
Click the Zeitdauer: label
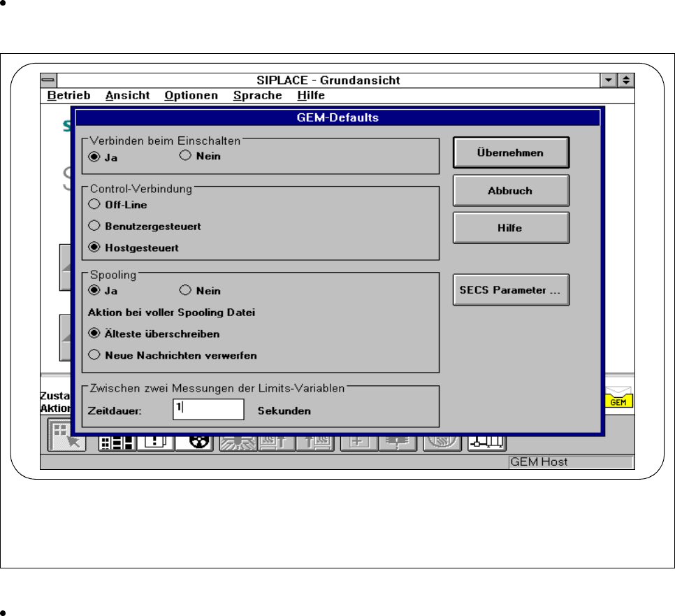coord(115,411)
